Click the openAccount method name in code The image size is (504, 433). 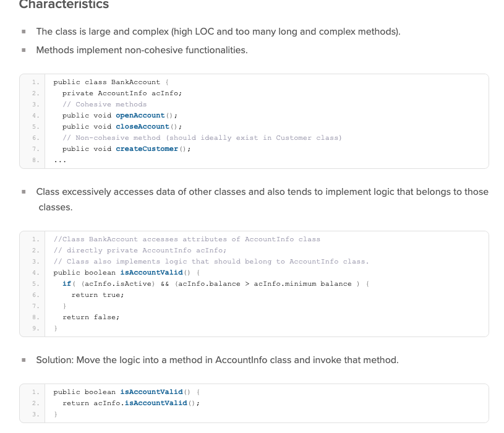(140, 115)
